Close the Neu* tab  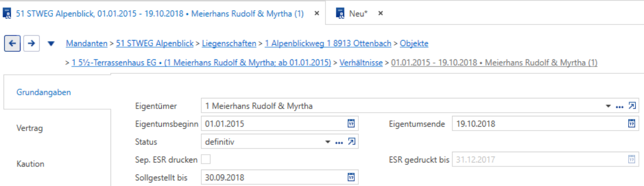click(380, 14)
